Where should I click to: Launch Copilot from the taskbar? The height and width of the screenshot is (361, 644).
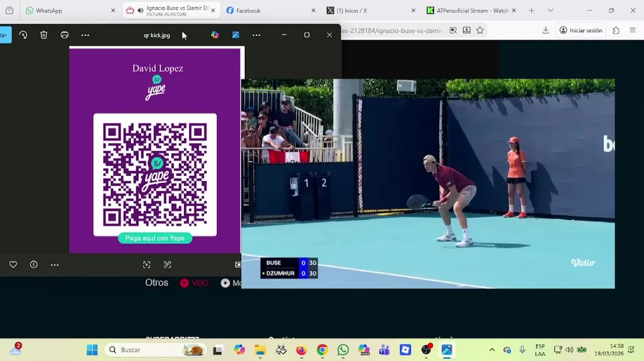pos(239,350)
